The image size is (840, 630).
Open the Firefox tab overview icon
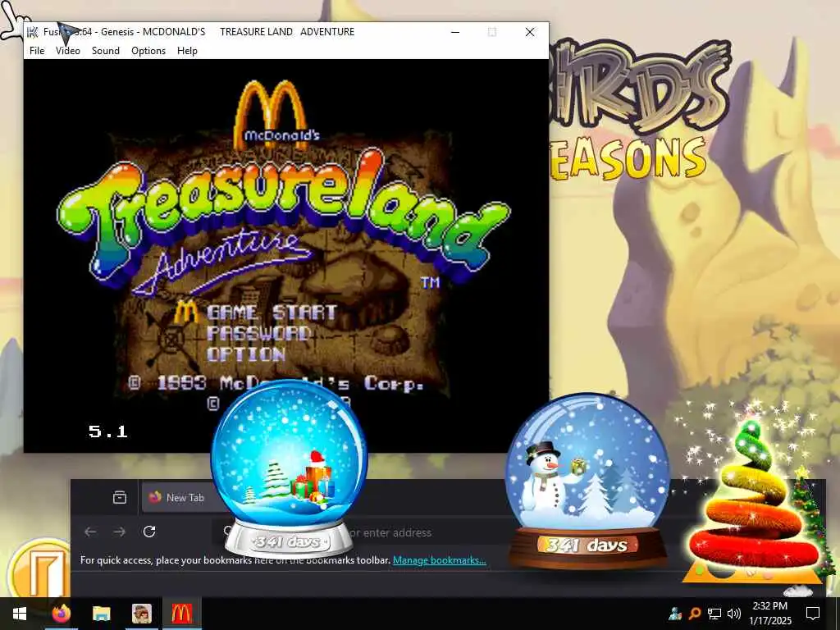(120, 498)
